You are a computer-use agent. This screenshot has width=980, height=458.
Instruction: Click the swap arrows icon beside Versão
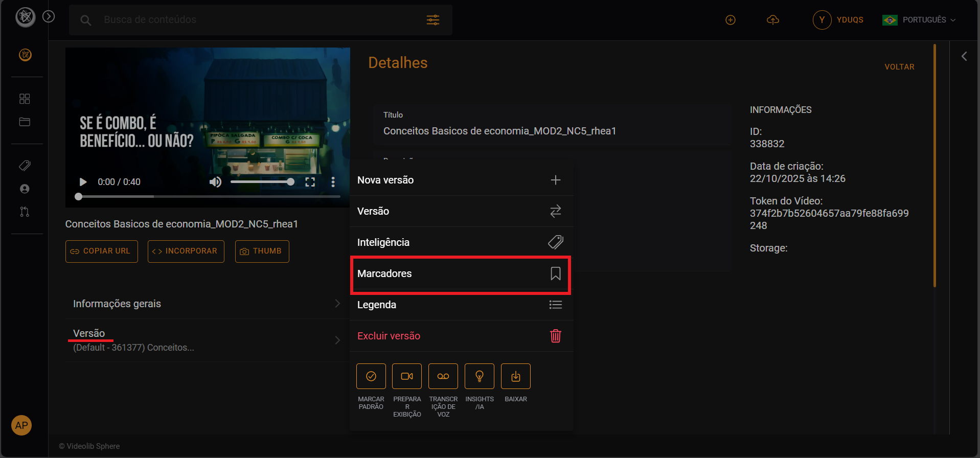coord(556,211)
